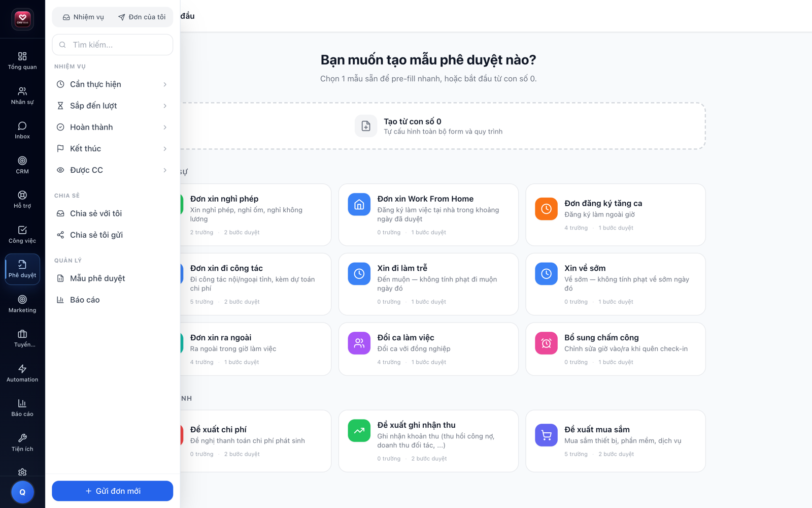Select the Phê duyệt approval module
This screenshot has height=508, width=812.
[22, 269]
